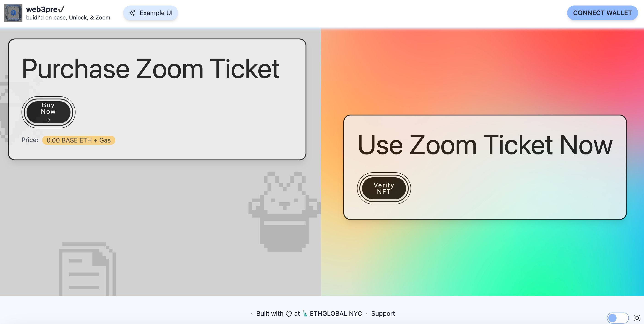Click the CONNECT WALLET icon button
This screenshot has width=644, height=324.
[x=603, y=13]
